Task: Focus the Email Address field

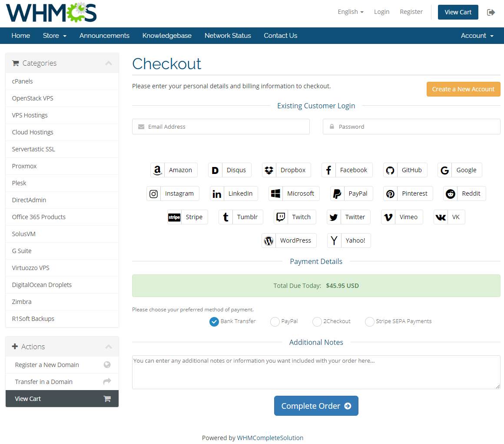Action: click(x=221, y=127)
